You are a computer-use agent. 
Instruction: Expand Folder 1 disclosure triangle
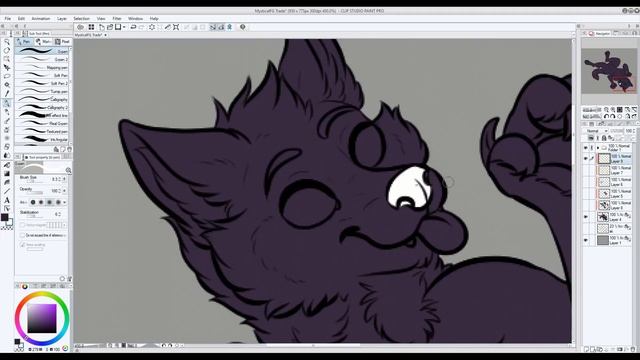tap(598, 148)
